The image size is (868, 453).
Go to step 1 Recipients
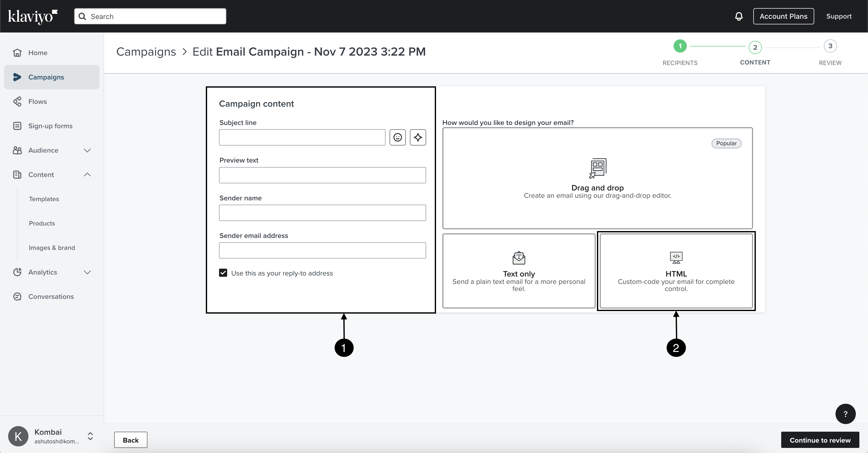click(680, 46)
